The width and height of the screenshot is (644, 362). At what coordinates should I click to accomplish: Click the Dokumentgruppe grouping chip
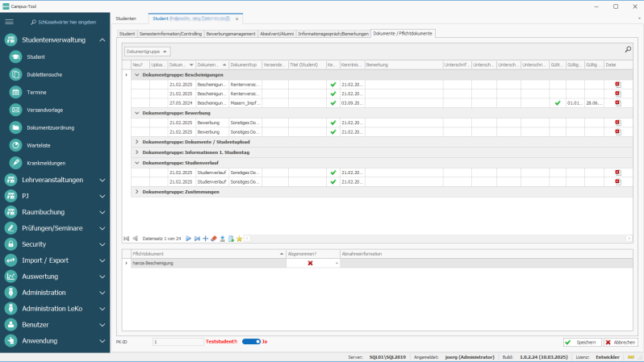click(147, 52)
